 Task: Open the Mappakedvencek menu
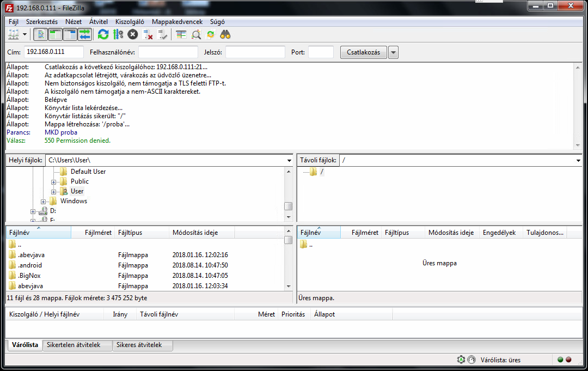(x=177, y=22)
